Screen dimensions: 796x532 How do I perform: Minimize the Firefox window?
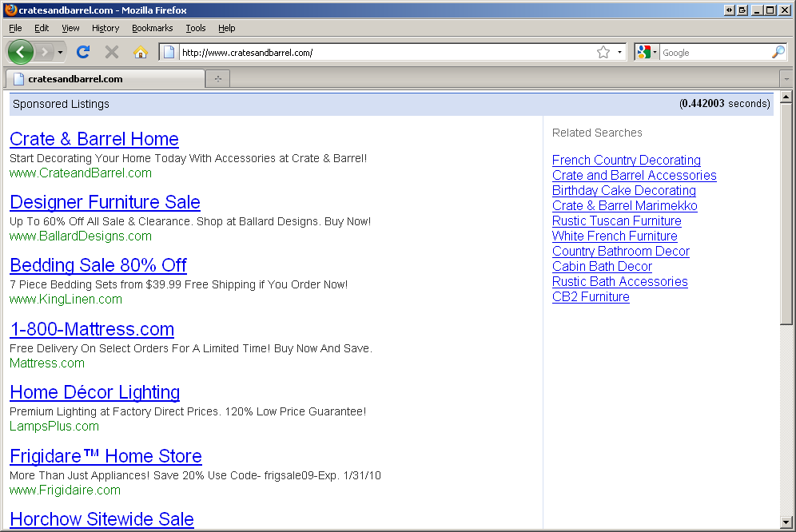click(757, 10)
